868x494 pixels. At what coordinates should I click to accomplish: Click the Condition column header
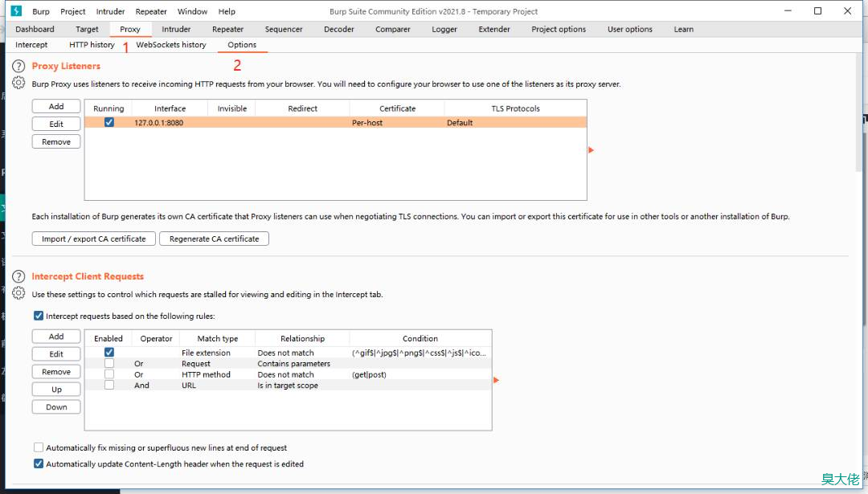(x=420, y=338)
